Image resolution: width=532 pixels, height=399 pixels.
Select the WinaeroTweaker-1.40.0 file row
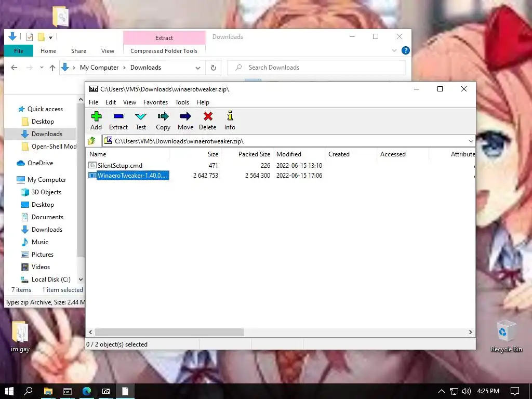129,176
